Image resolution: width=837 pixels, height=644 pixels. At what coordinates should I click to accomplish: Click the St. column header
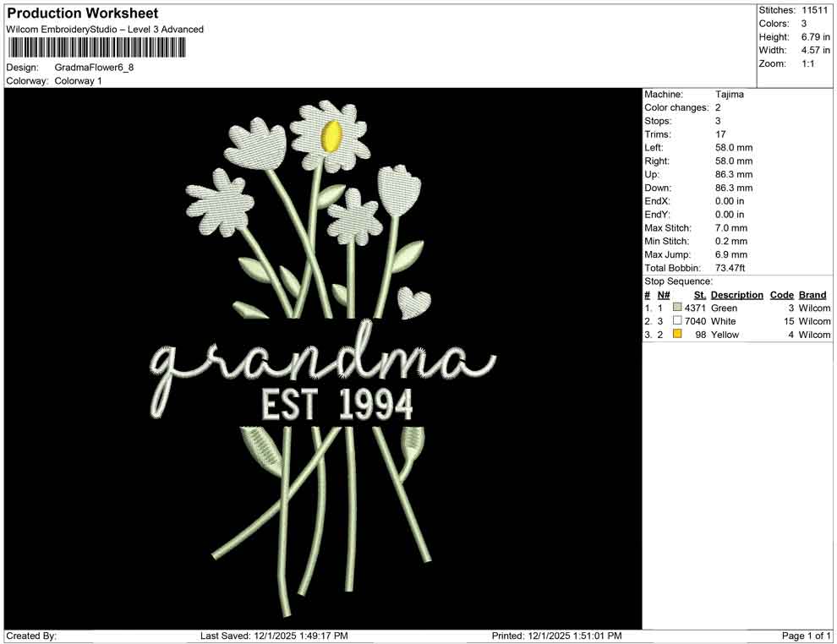coord(698,294)
